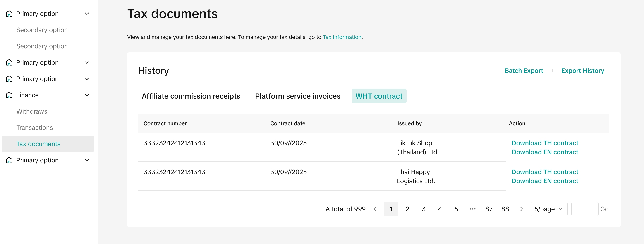Collapse the Finance menu chevron
The width and height of the screenshot is (644, 244).
87,95
